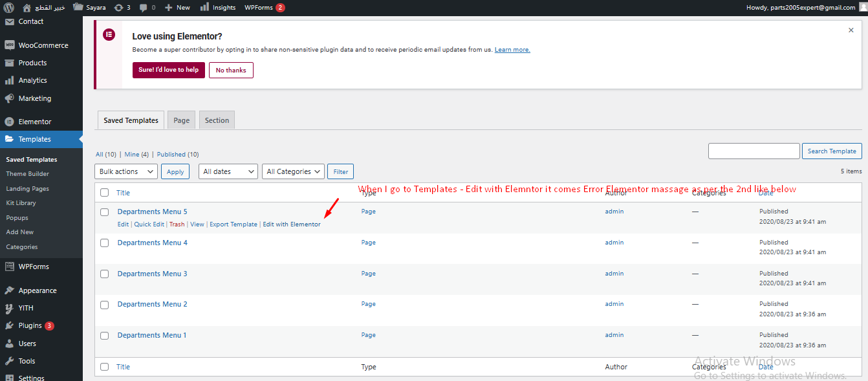Click the Filter button
The image size is (868, 381).
341,171
